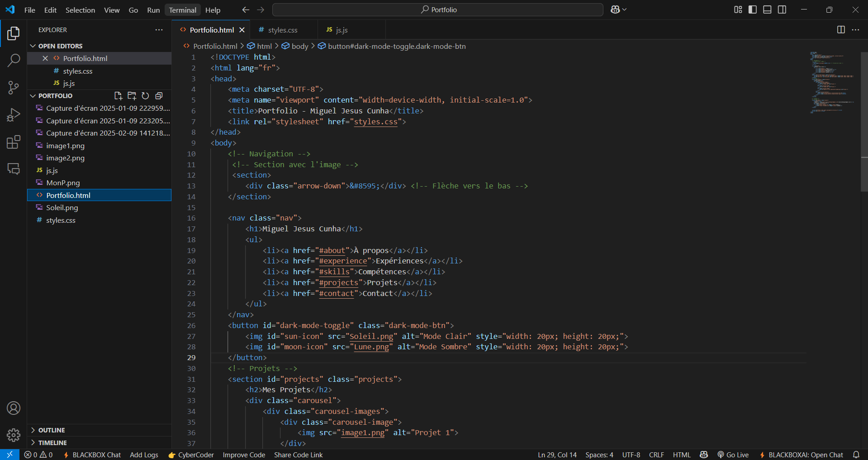Screen dimensions: 868x460
Task: Open the Run and Debug view
Action: click(x=14, y=115)
